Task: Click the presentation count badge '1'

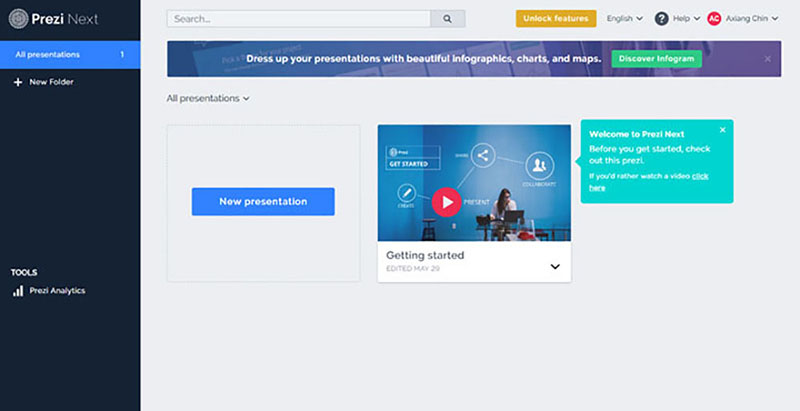Action: click(122, 55)
